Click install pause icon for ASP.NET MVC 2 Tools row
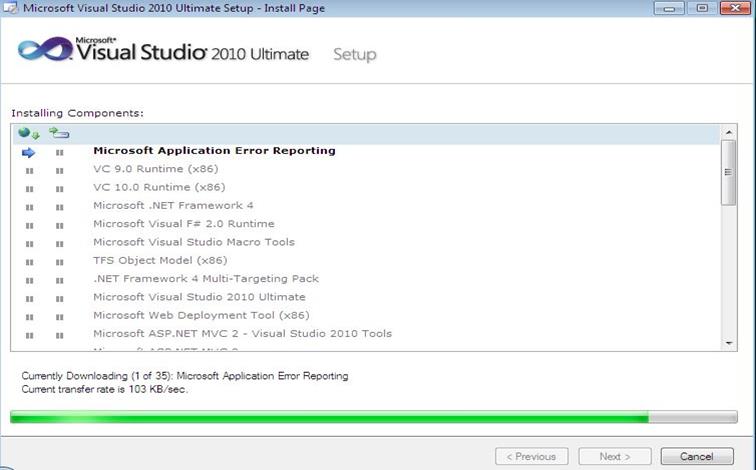The width and height of the screenshot is (756, 470). (x=59, y=336)
